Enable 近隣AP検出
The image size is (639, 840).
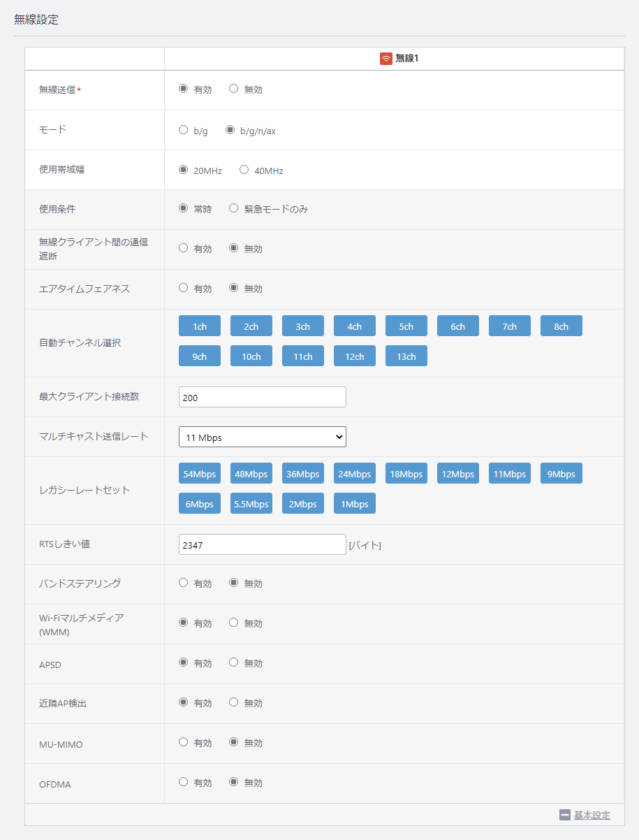pos(184,702)
